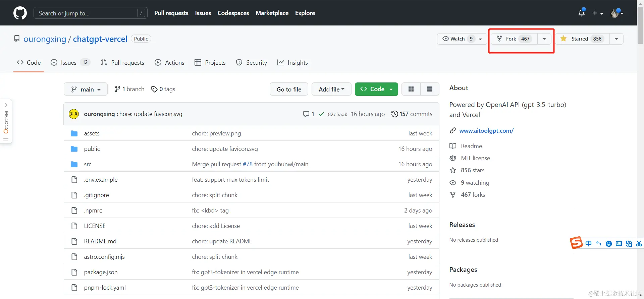Open MIT license link
Screen dimensions: 644x299
click(x=470, y=158)
